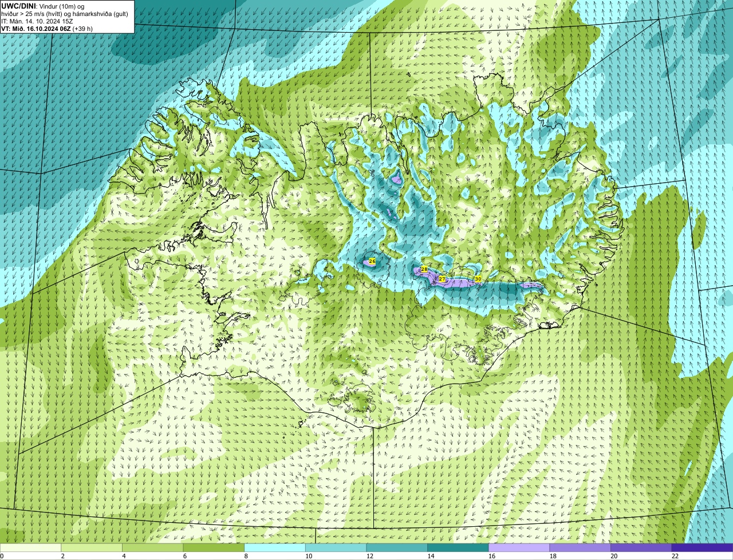Pick the teal 12–14 color scale swatch
This screenshot has width=733, height=560.
397,547
